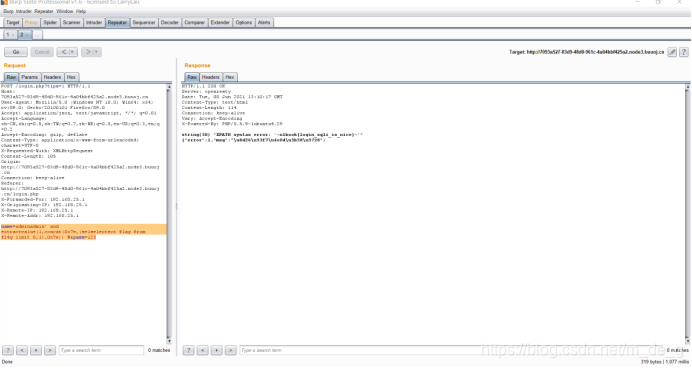
Task: Switch to the Proxy tab
Action: [31, 23]
